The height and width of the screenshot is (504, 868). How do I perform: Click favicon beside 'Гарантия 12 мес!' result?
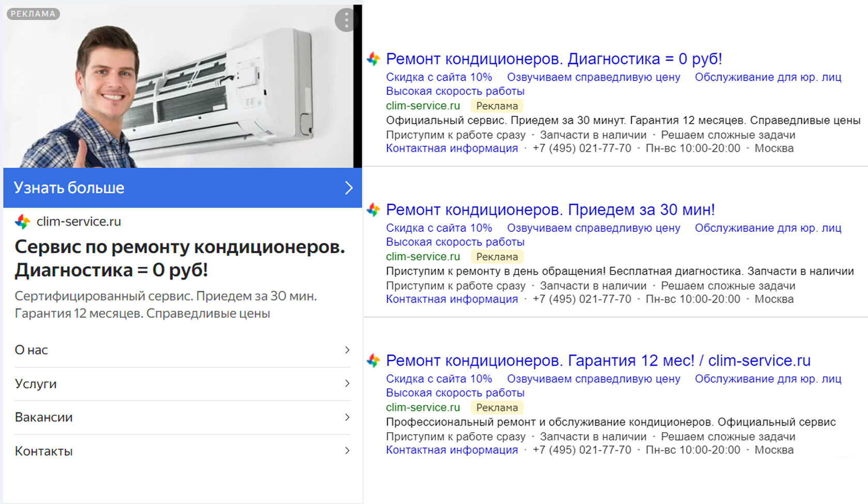[373, 360]
